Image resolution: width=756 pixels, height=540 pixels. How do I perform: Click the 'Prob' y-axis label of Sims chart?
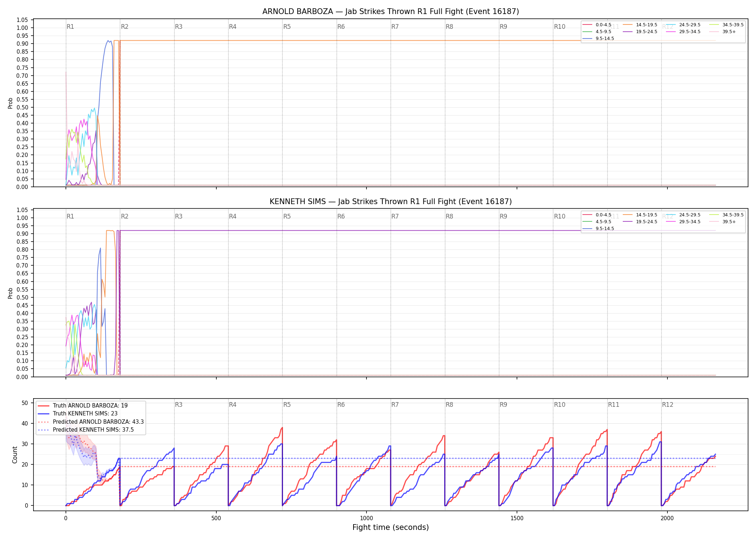[10, 293]
